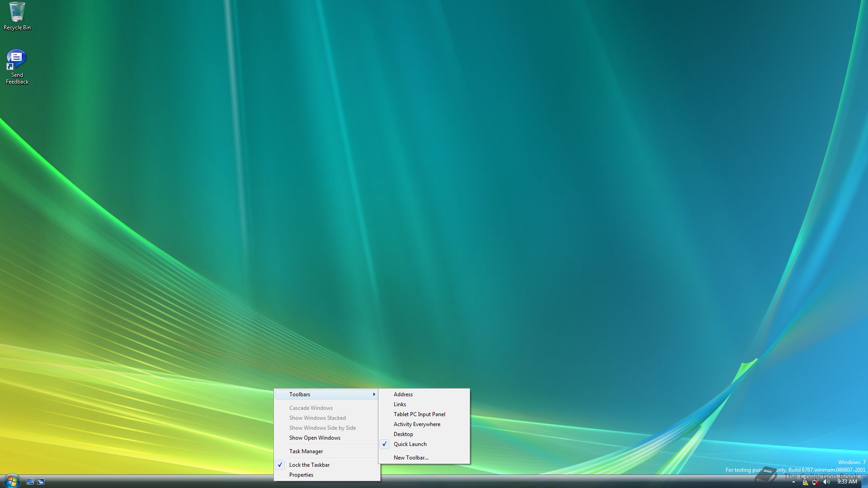Open Task Manager from context menu
The image size is (868, 488).
pos(306,451)
